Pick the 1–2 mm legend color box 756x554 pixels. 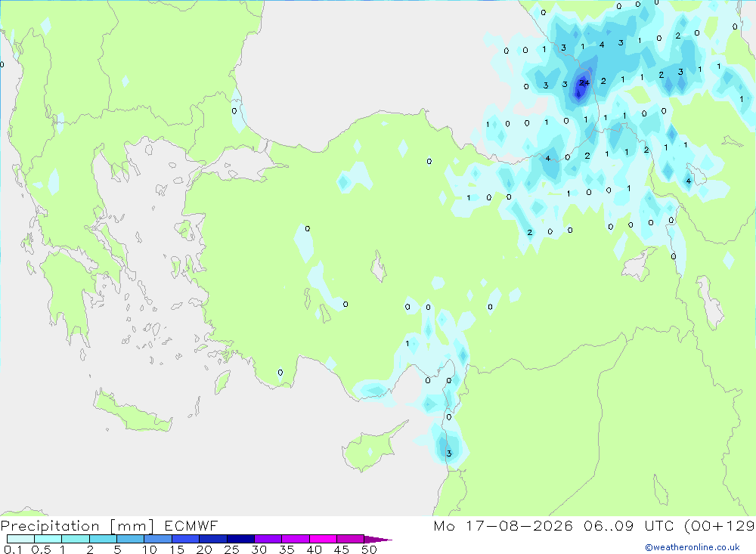pyautogui.click(x=76, y=539)
